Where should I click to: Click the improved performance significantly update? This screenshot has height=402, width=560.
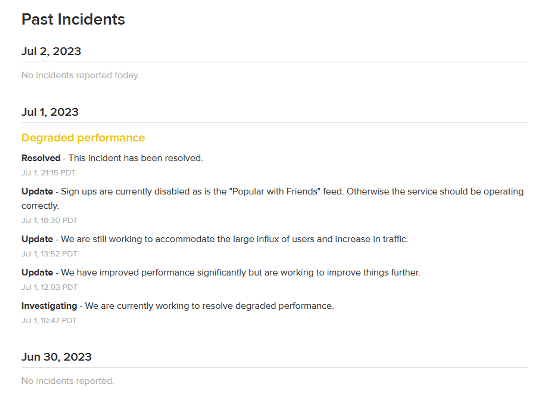[221, 272]
